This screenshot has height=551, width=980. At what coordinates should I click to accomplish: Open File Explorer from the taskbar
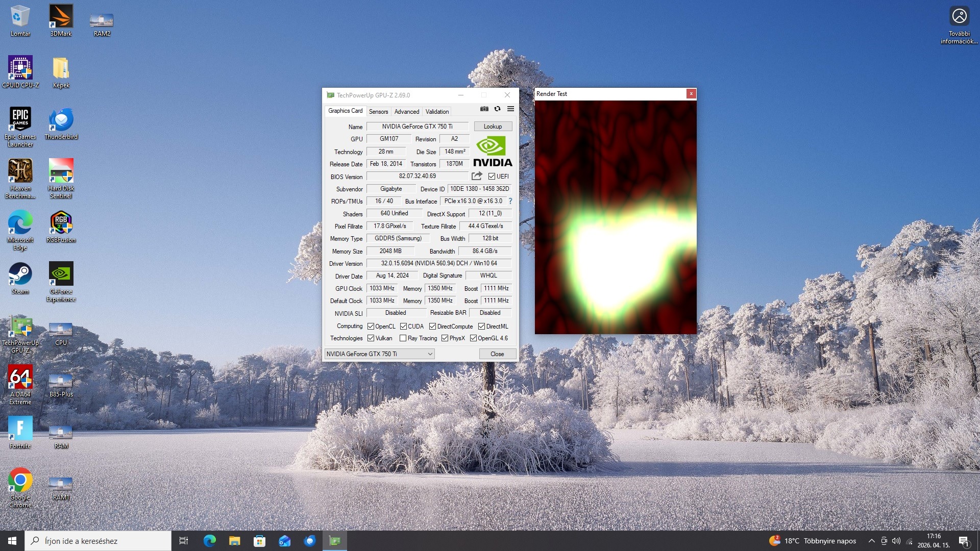click(234, 541)
